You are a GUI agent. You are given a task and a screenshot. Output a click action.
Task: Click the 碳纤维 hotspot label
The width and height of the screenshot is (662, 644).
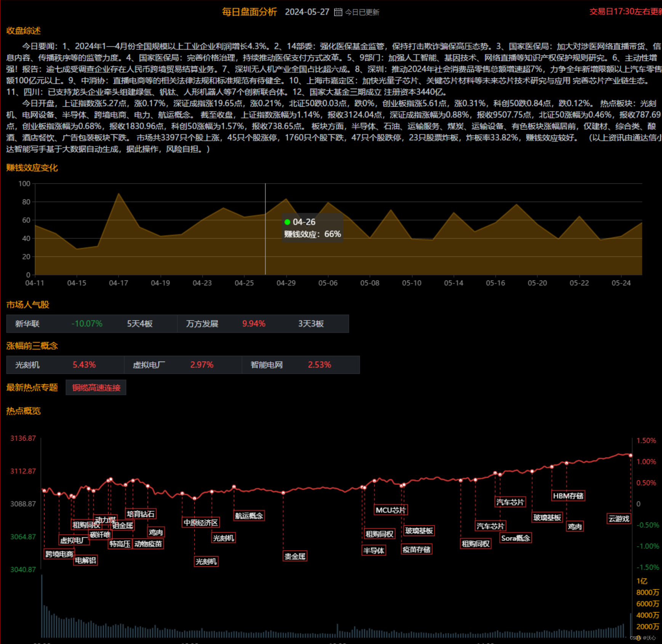(x=100, y=535)
